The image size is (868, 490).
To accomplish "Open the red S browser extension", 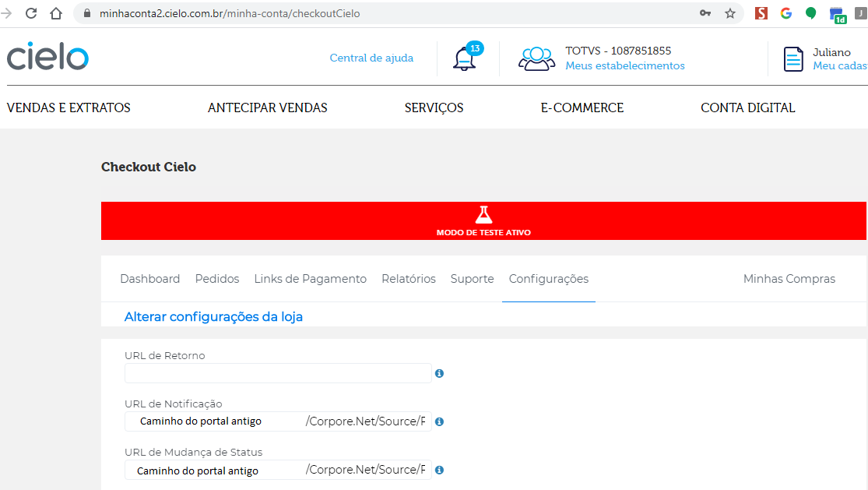I will point(761,13).
